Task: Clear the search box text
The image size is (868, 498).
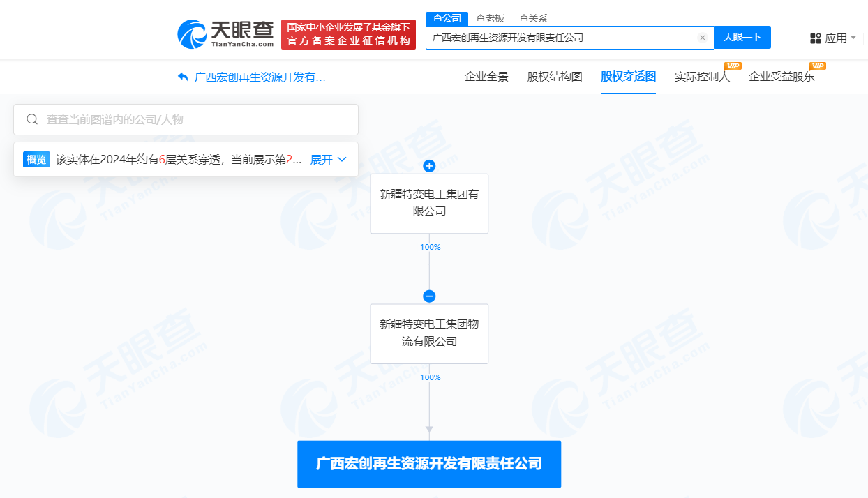Action: click(x=703, y=38)
